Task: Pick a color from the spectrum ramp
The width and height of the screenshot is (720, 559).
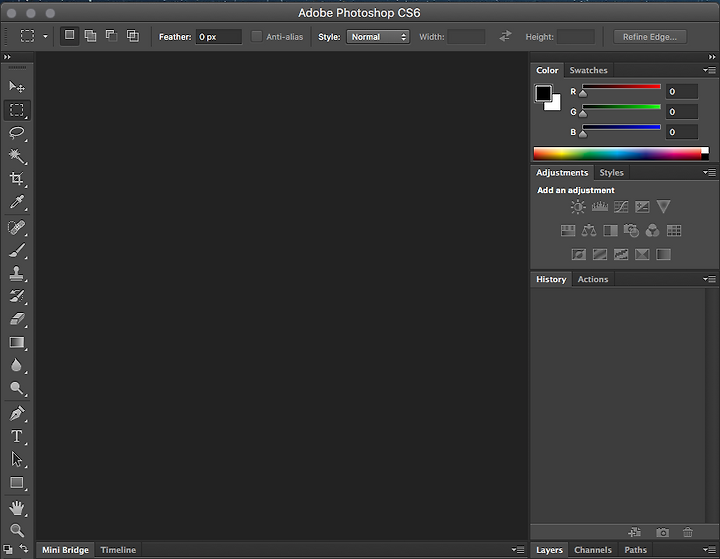Action: [x=618, y=153]
